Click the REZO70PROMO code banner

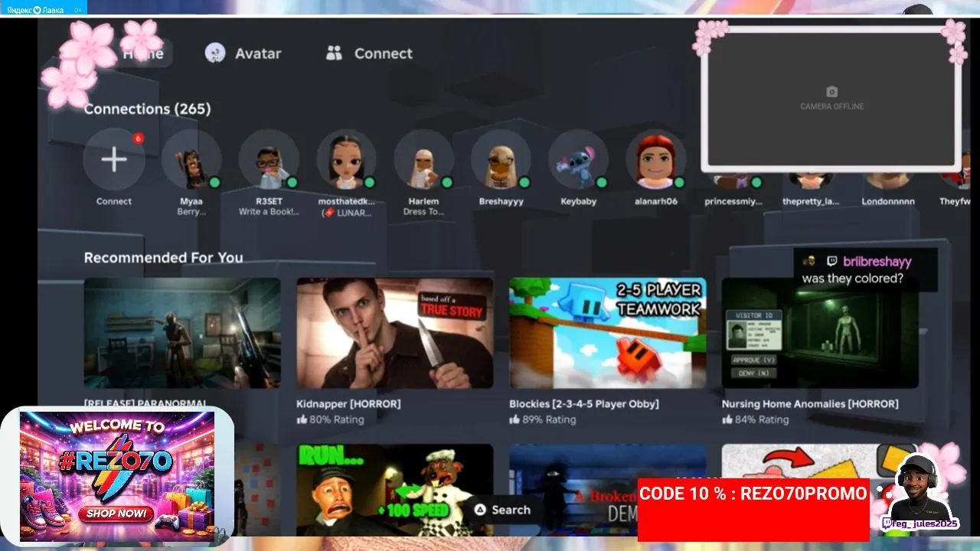[x=753, y=510]
